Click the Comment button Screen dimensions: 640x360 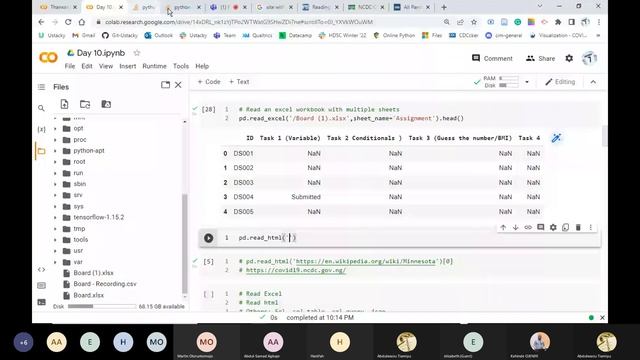tap(492, 58)
